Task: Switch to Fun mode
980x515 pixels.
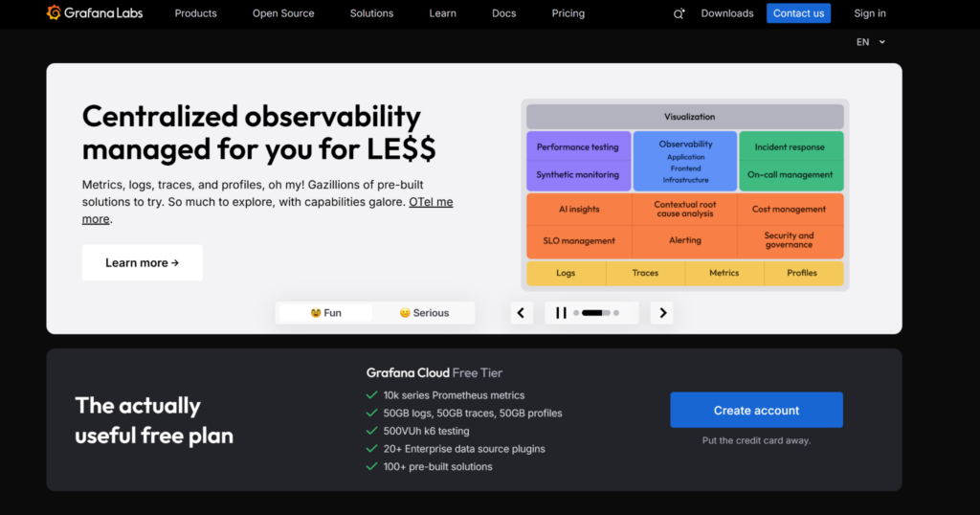Action: pyautogui.click(x=325, y=312)
